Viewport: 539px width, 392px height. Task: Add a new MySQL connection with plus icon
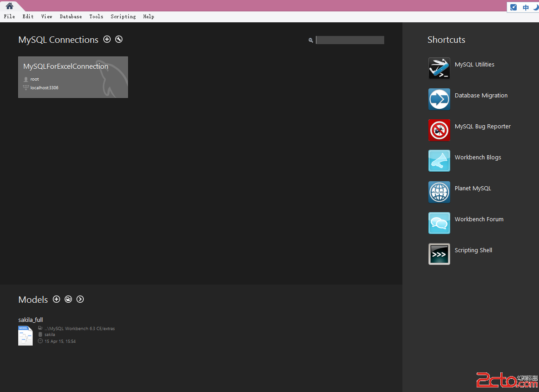point(107,39)
